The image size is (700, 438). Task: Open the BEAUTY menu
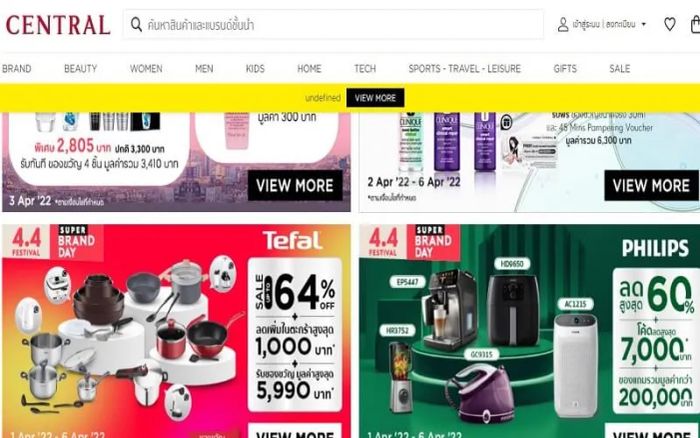pos(80,69)
